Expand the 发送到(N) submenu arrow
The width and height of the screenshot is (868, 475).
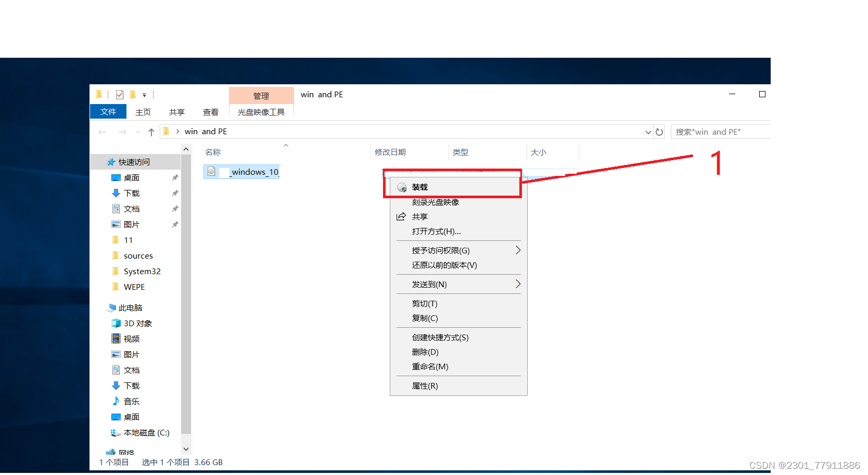point(518,284)
